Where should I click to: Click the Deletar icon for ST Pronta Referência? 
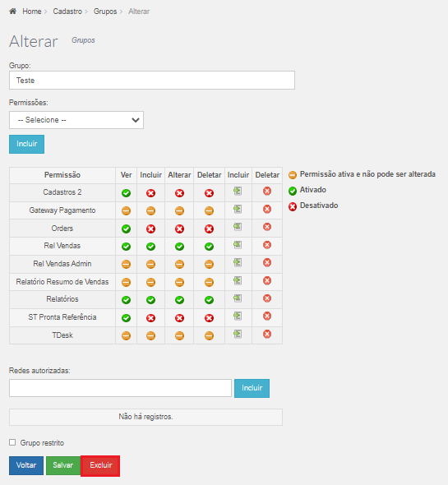tap(267, 316)
